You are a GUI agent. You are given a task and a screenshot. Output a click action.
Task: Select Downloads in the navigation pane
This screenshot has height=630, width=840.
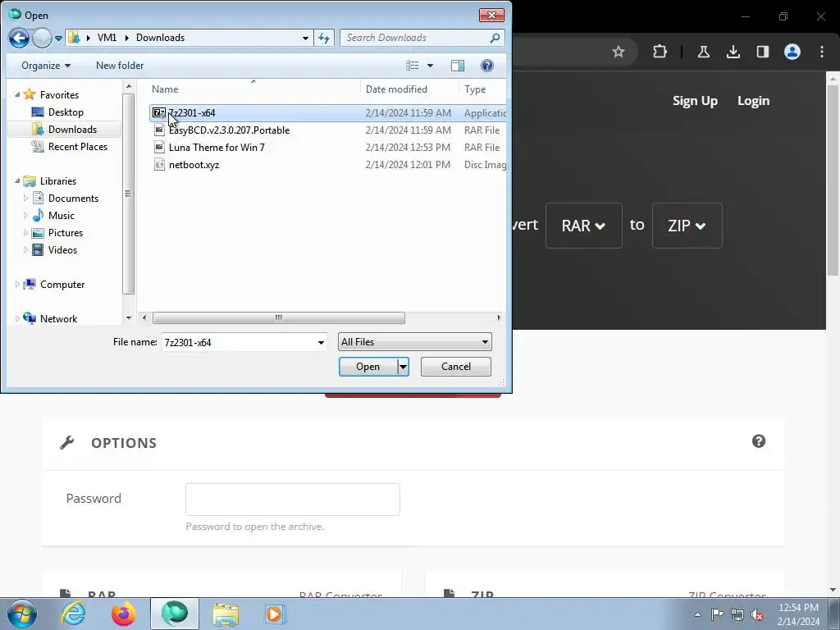click(66, 129)
